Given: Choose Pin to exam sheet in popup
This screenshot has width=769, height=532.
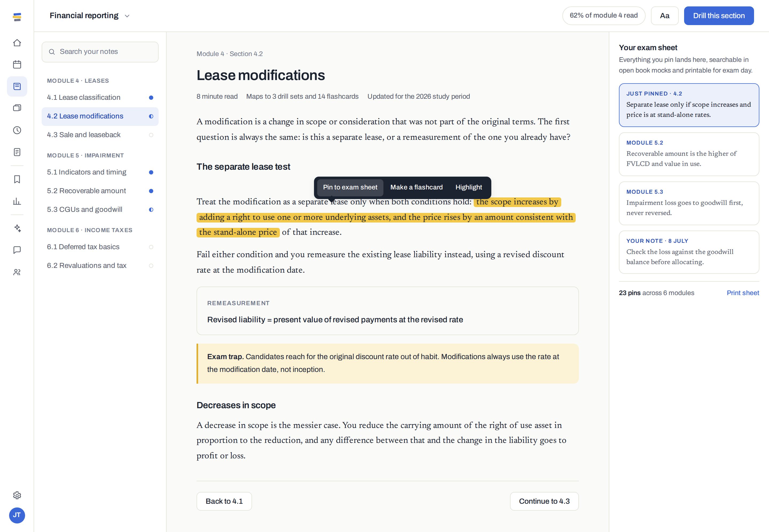Looking at the screenshot, I should click(x=350, y=187).
